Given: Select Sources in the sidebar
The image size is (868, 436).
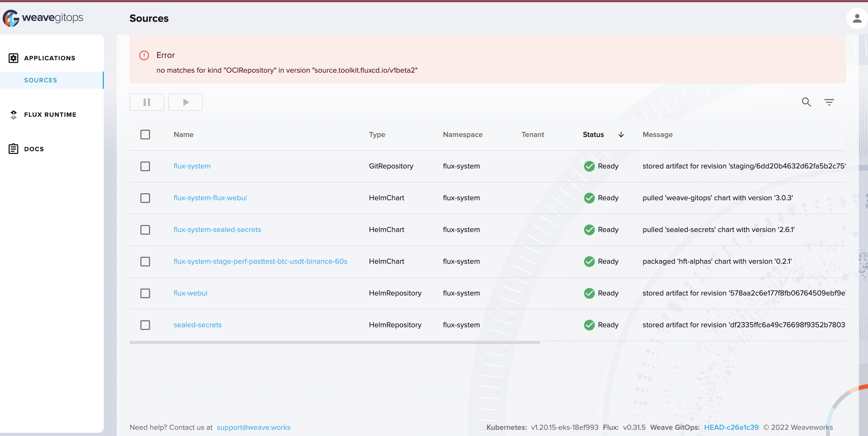Looking at the screenshot, I should (40, 80).
